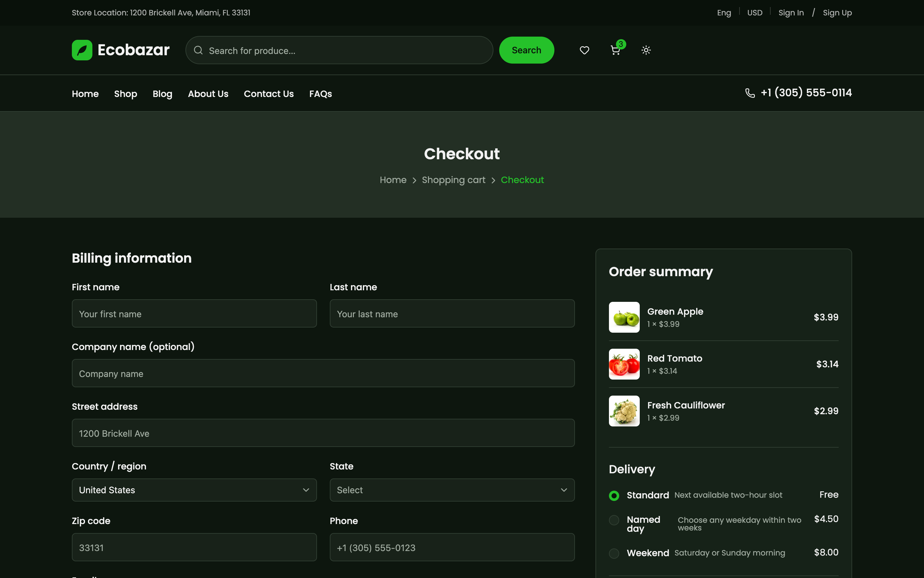Open the shopping cart icon
Viewport: 924px width, 578px height.
pyautogui.click(x=615, y=50)
